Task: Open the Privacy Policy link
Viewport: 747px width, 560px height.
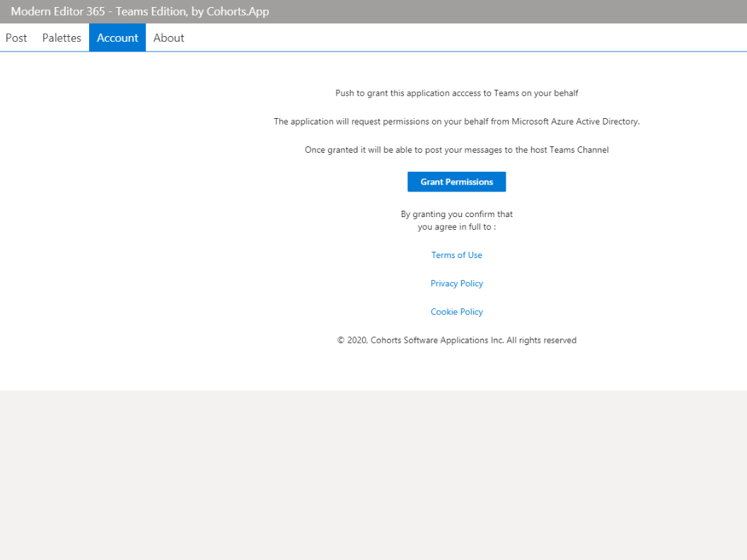Action: click(x=456, y=284)
